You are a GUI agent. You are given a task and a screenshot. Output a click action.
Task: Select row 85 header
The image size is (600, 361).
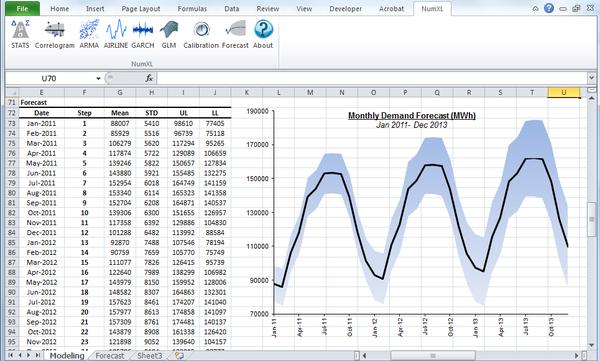(12, 242)
